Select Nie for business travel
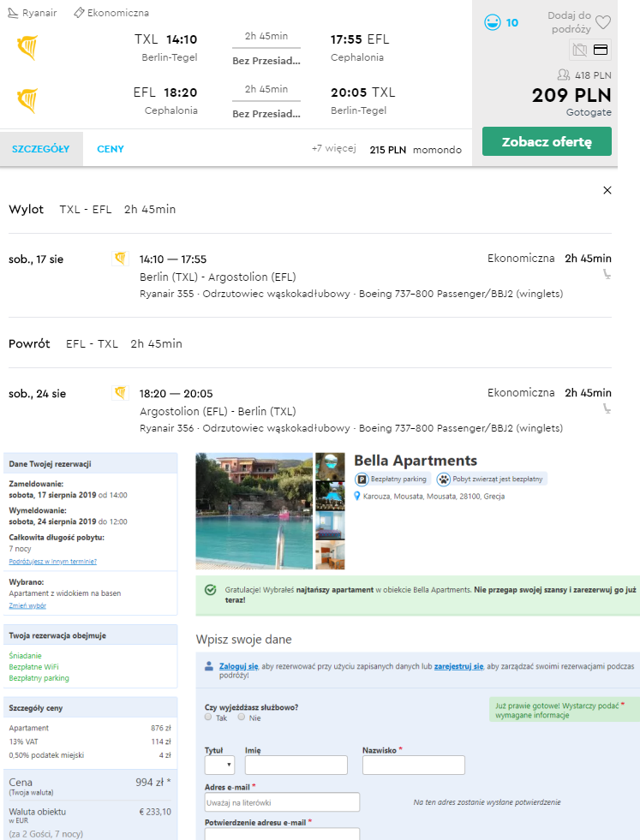The width and height of the screenshot is (640, 840). click(x=242, y=717)
